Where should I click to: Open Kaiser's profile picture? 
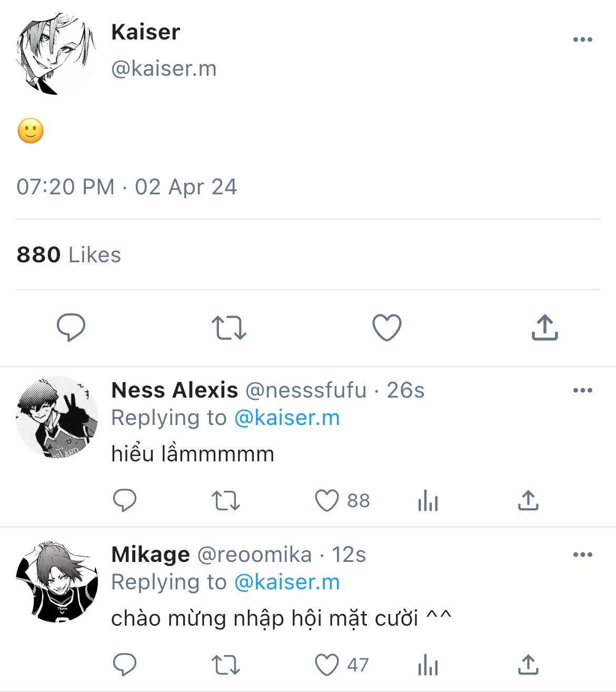(x=56, y=54)
